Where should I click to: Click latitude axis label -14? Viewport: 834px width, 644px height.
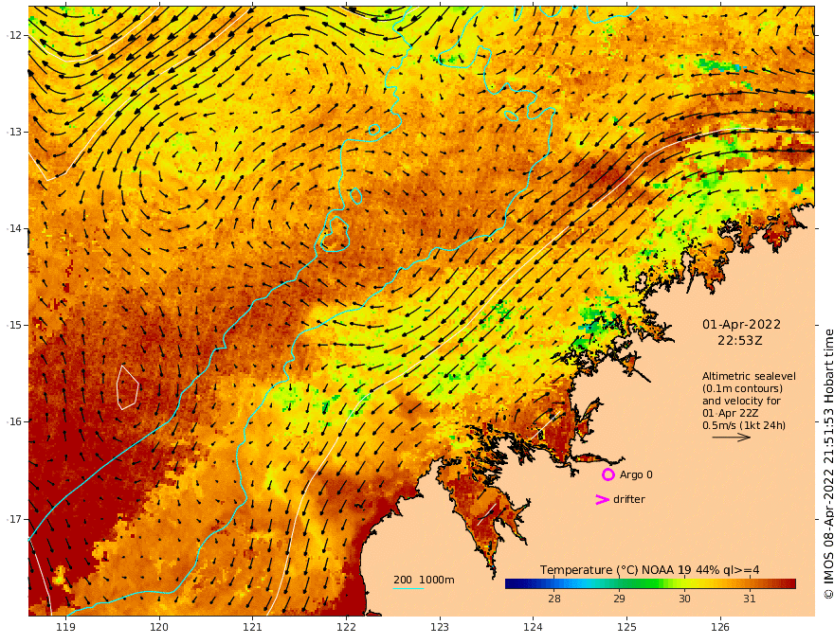click(x=14, y=228)
